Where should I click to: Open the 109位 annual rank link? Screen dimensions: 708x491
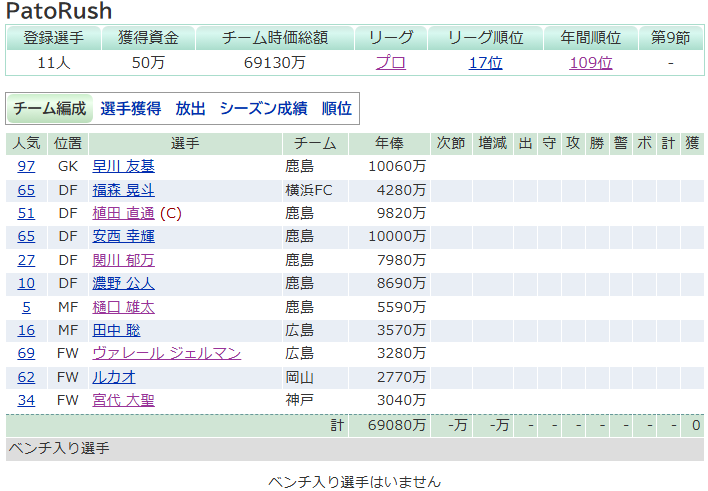pos(591,62)
